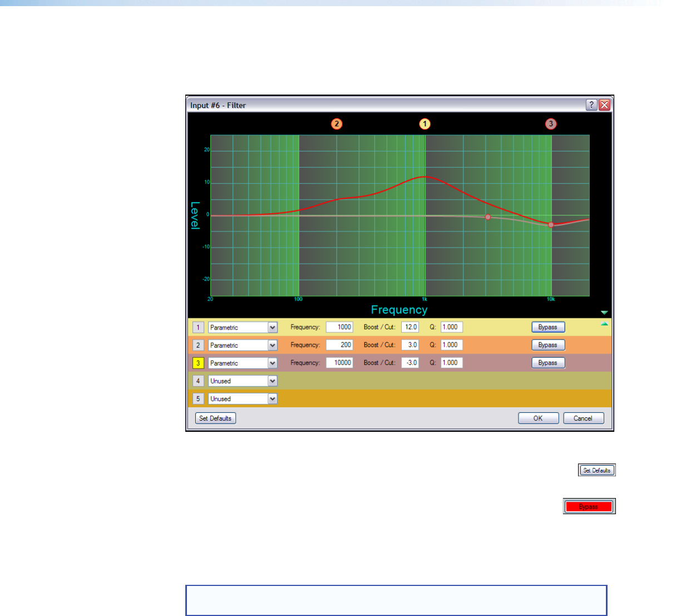Click Set Defaults in the dialog
Image resolution: width=681 pixels, height=616 pixels.
click(x=215, y=418)
